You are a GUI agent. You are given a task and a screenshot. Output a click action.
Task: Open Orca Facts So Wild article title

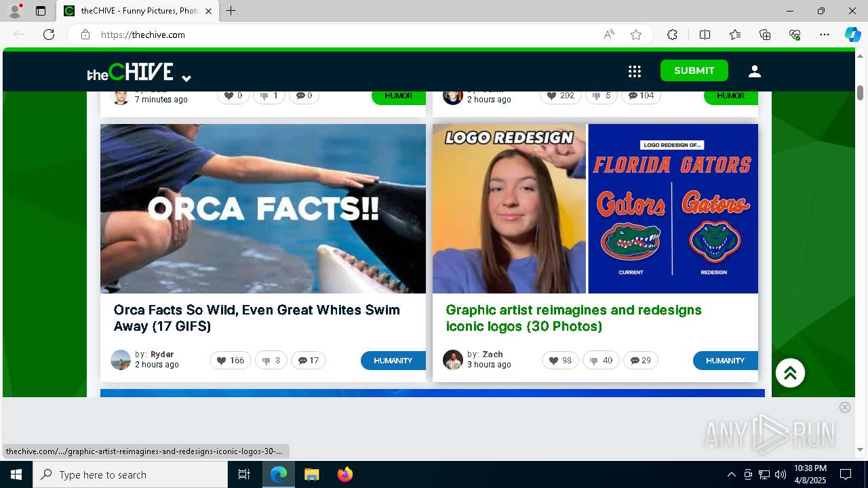pos(257,318)
